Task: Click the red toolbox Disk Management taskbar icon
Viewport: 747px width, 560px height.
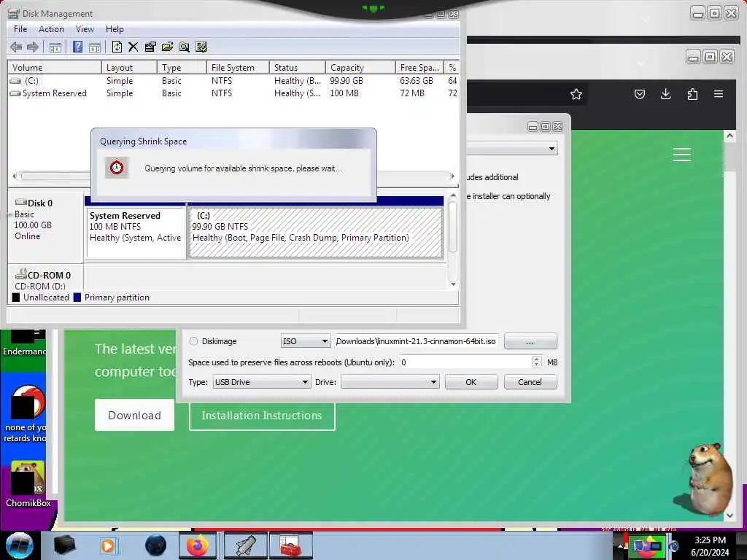Action: click(290, 545)
